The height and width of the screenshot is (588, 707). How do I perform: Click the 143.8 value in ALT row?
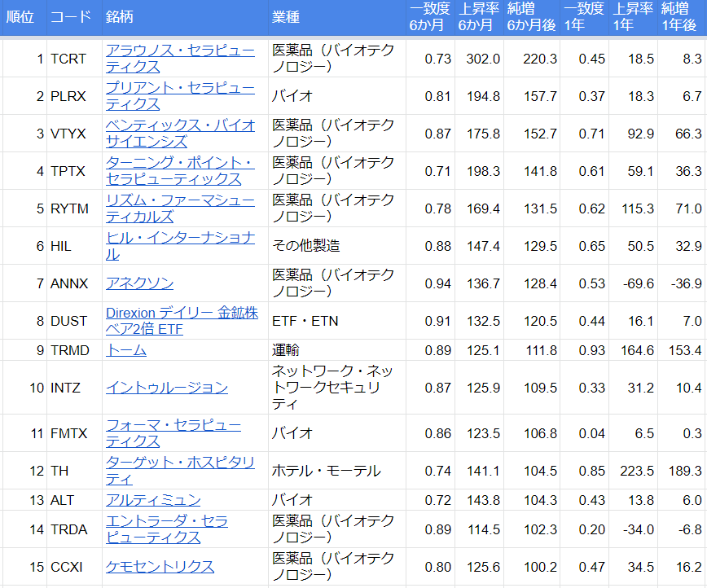click(x=483, y=499)
